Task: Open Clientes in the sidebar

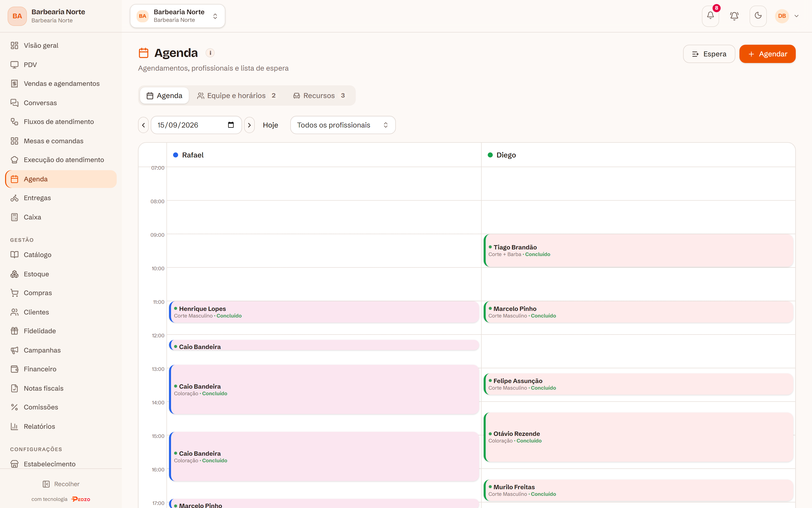Action: coord(61,312)
